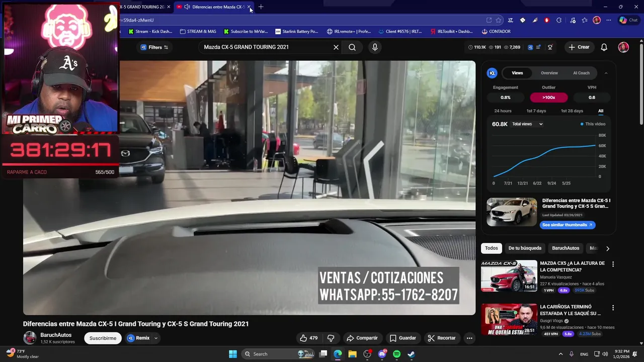Open YouTube account avatar menu
Viewport: 644px width, 362px height.
(x=623, y=47)
